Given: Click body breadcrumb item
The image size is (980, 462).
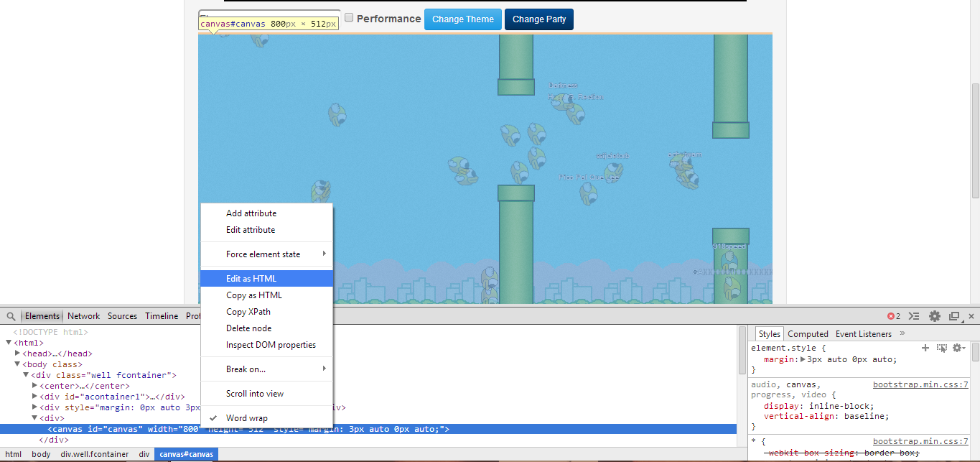Looking at the screenshot, I should click(x=41, y=455).
